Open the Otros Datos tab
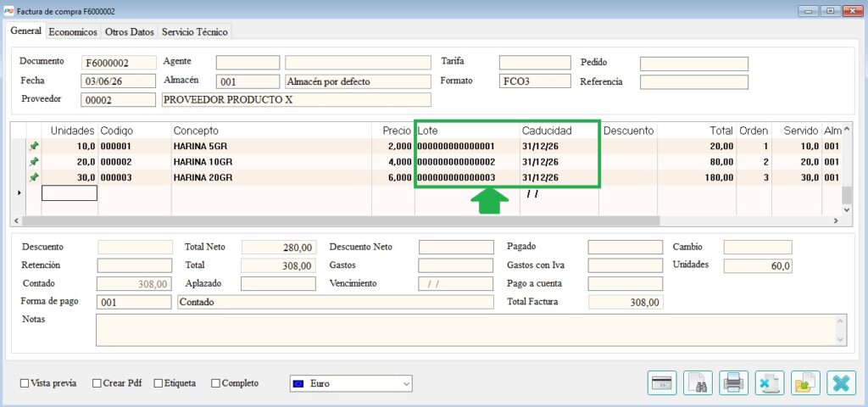 pyautogui.click(x=130, y=32)
